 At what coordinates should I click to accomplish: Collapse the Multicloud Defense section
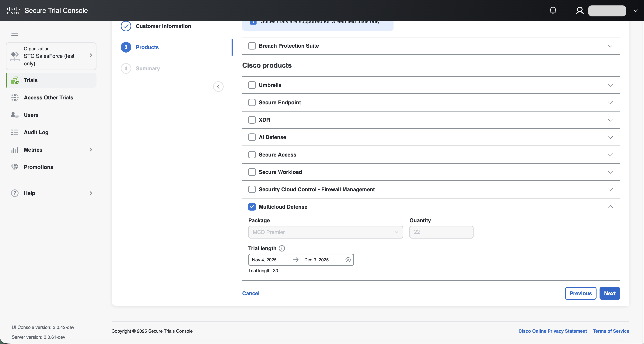[x=610, y=207]
